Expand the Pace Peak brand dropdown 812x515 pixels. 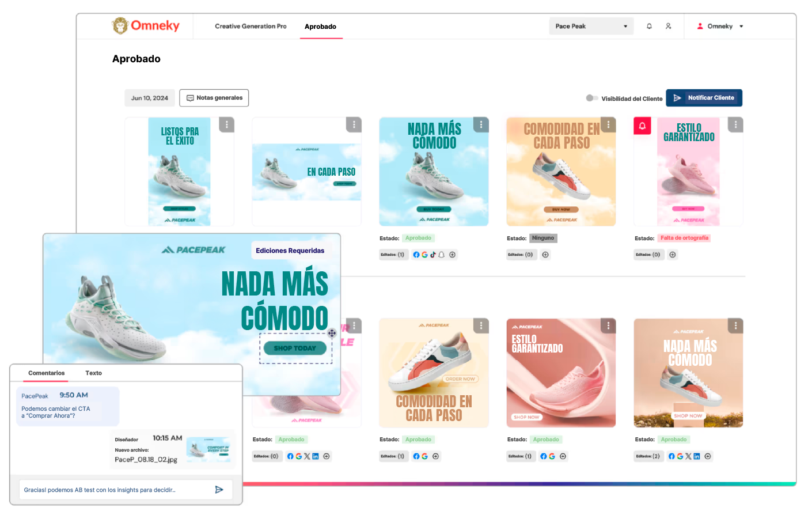point(591,26)
